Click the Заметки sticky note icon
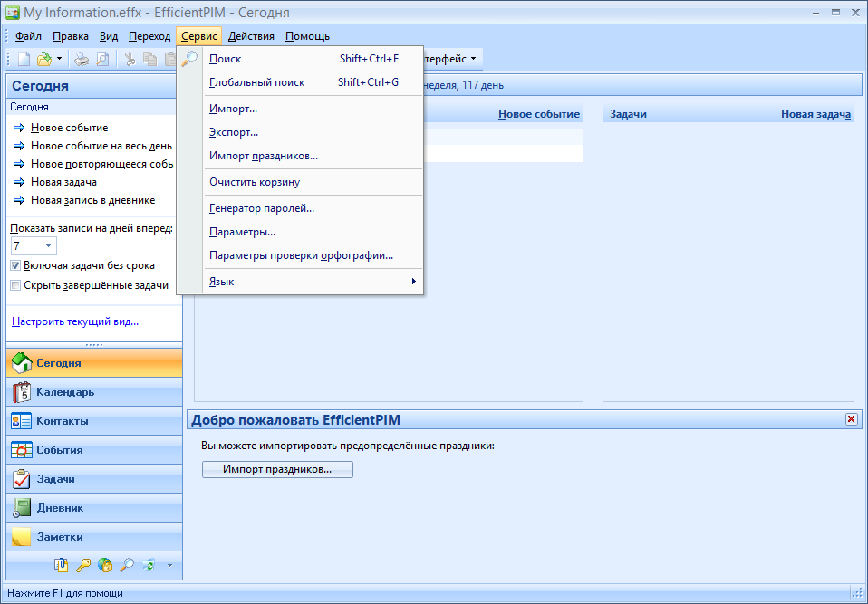868x604 pixels. pyautogui.click(x=22, y=537)
